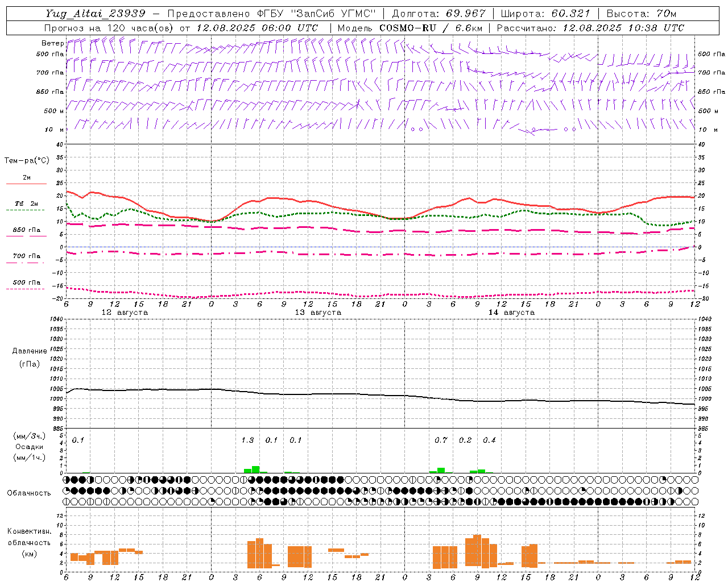Click the Облачность panel label
The image size is (728, 582).
[x=29, y=493]
